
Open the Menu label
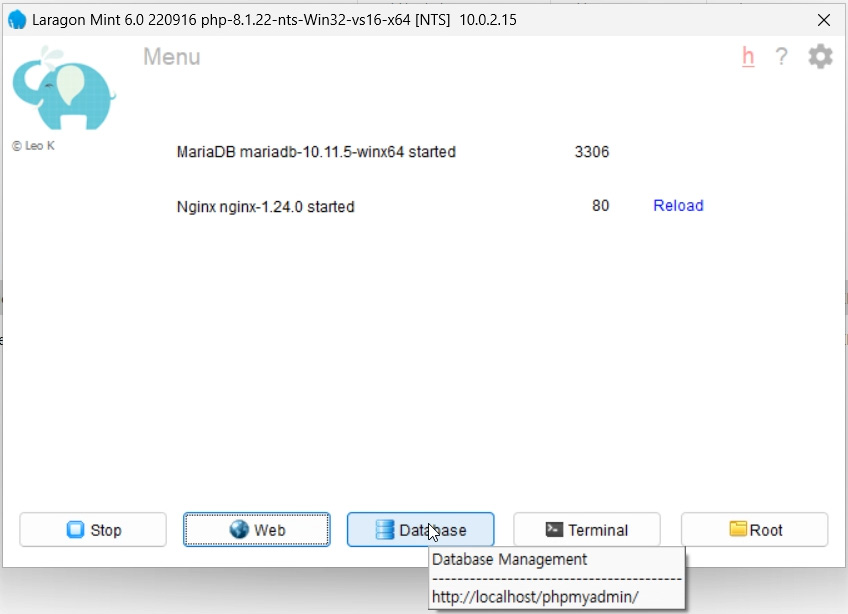click(171, 57)
